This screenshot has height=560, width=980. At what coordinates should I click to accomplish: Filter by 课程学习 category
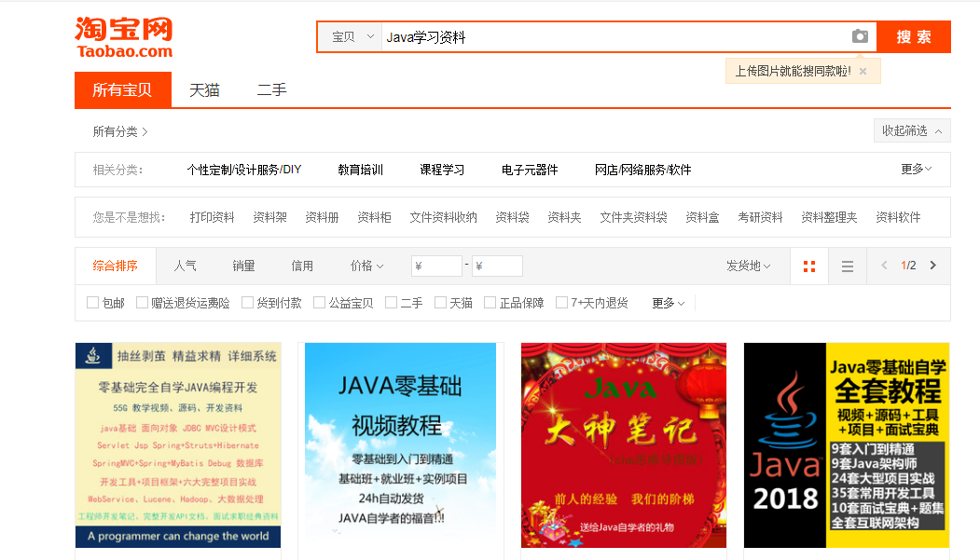[x=442, y=170]
